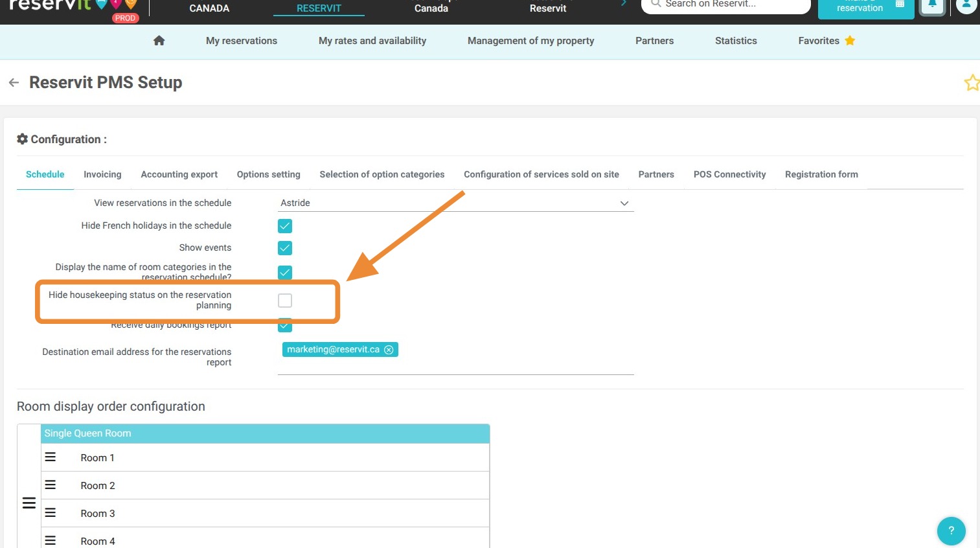This screenshot has width=980, height=548.
Task: Open My rates and availability menu
Action: pos(372,41)
